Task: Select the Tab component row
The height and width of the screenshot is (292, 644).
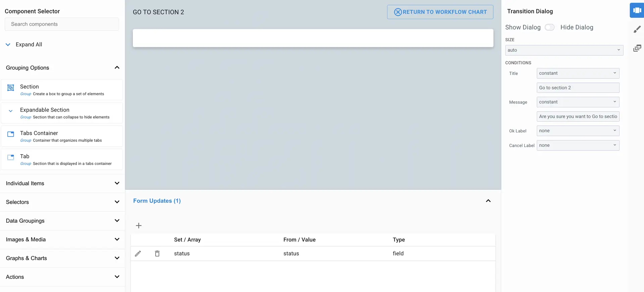Action: [x=62, y=159]
